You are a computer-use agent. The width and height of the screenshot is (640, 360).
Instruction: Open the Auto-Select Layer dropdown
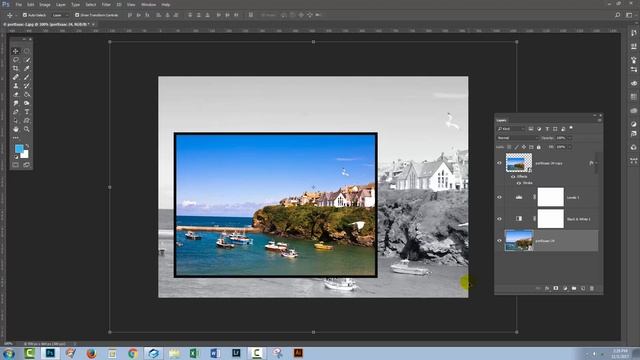tap(60, 15)
